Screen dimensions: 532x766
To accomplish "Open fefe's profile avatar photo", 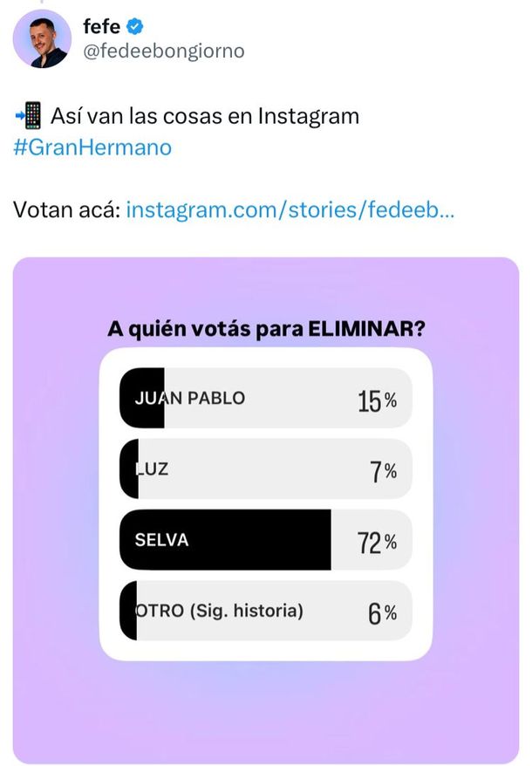I will [x=43, y=38].
